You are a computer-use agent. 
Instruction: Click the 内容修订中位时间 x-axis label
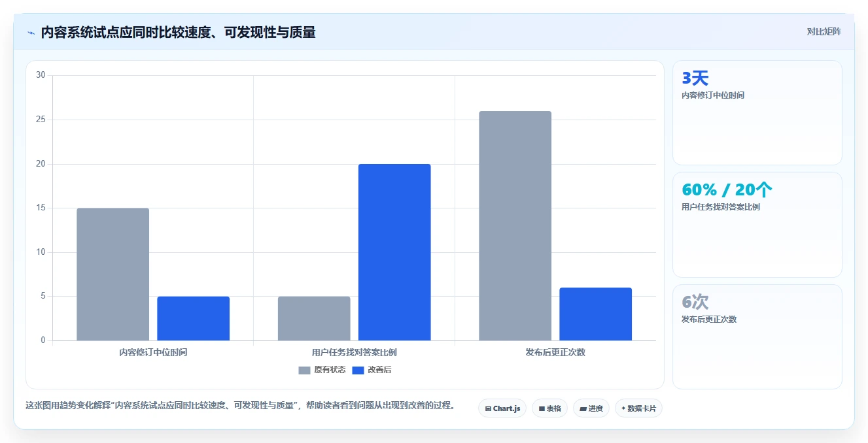coord(153,352)
